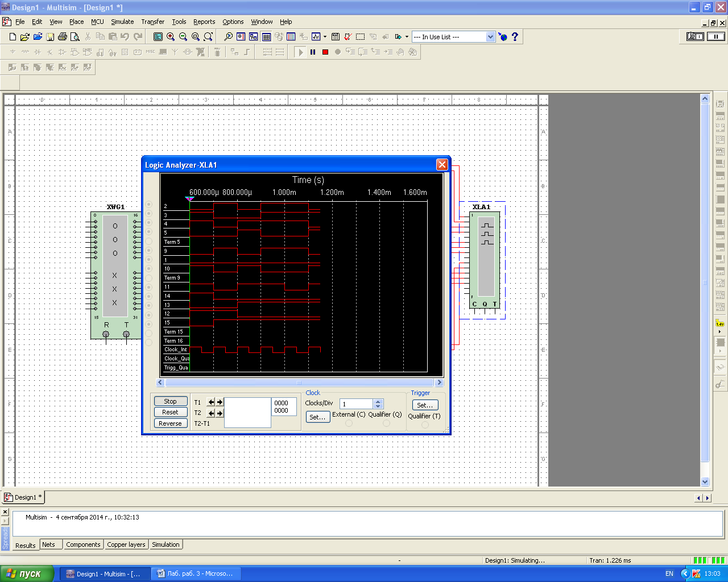Save the current design
This screenshot has width=728, height=582.
(x=50, y=36)
